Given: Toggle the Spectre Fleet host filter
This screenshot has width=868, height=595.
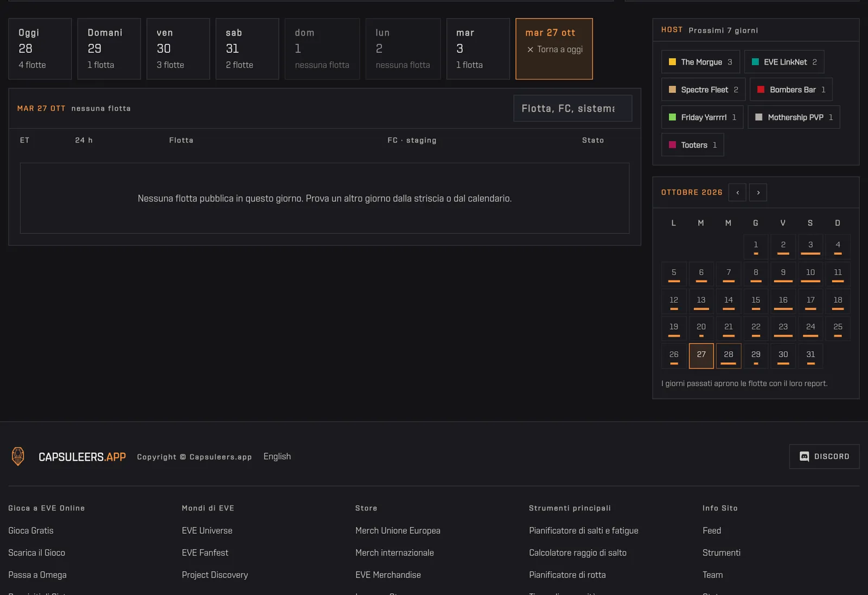Looking at the screenshot, I should (703, 90).
